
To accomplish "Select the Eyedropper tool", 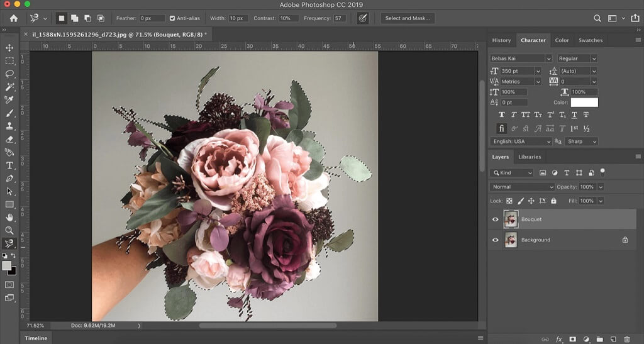I will pyautogui.click(x=9, y=100).
